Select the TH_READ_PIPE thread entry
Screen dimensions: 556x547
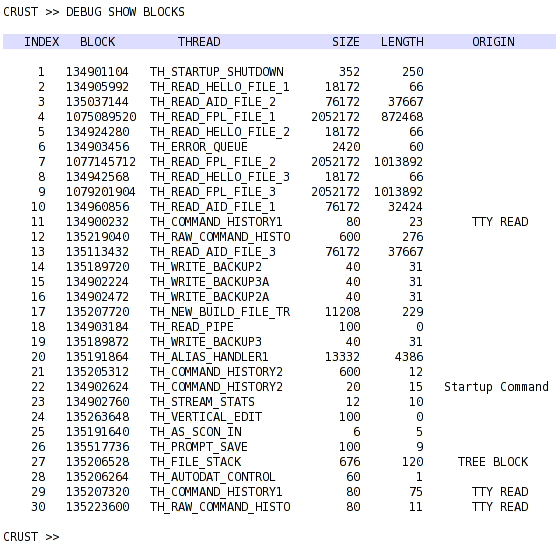(191, 326)
